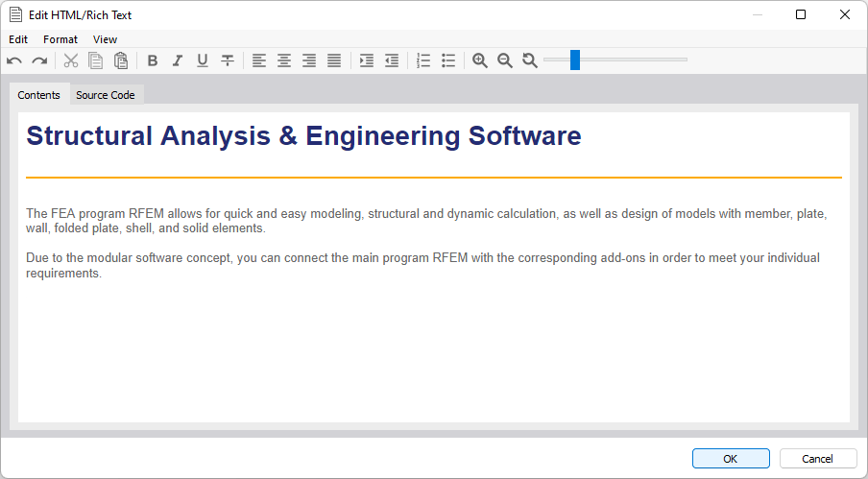Close the Edit HTML/Rich Text dialog

(845, 14)
